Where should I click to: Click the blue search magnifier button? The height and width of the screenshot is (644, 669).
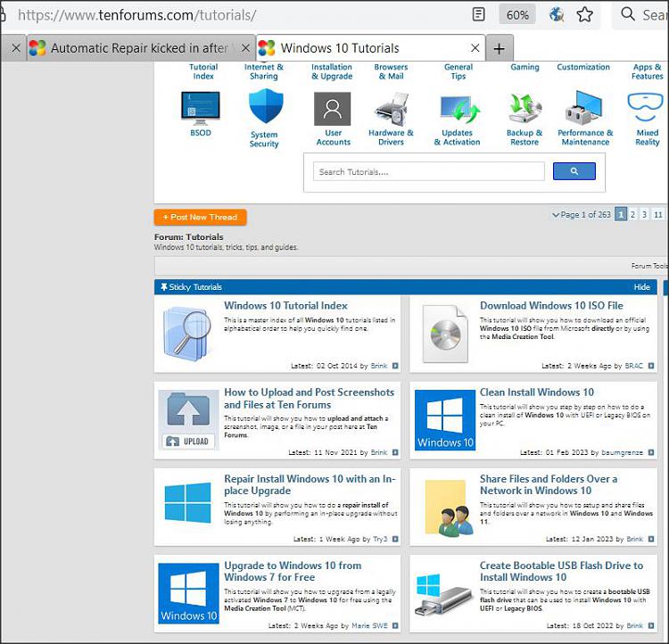[x=574, y=171]
